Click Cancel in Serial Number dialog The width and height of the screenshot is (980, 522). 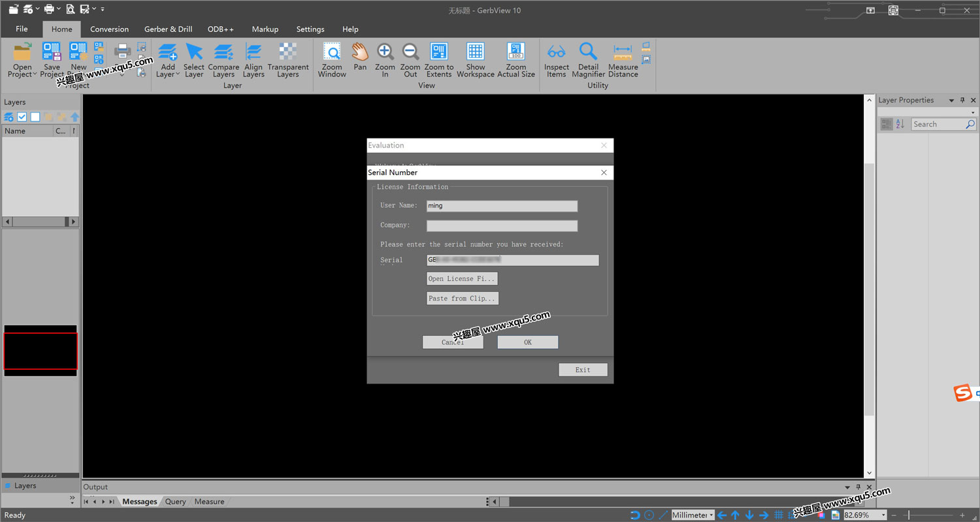453,342
